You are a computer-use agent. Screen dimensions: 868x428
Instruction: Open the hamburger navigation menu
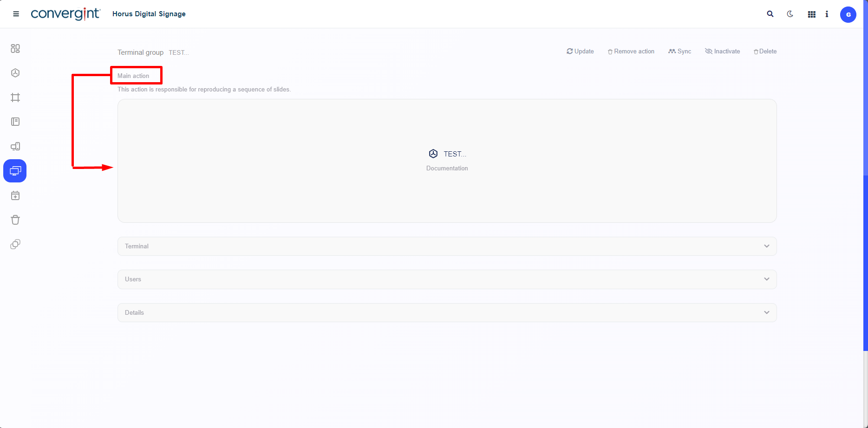click(16, 14)
